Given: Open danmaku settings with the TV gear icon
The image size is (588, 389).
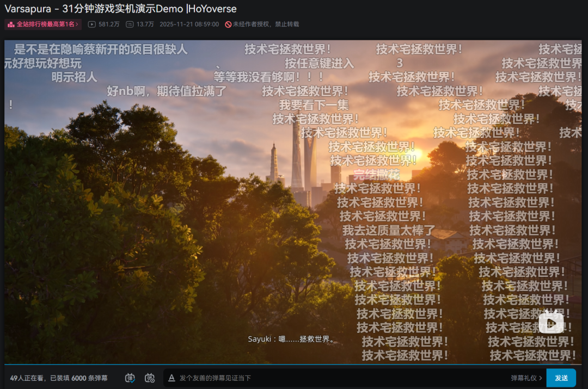Looking at the screenshot, I should click(149, 378).
